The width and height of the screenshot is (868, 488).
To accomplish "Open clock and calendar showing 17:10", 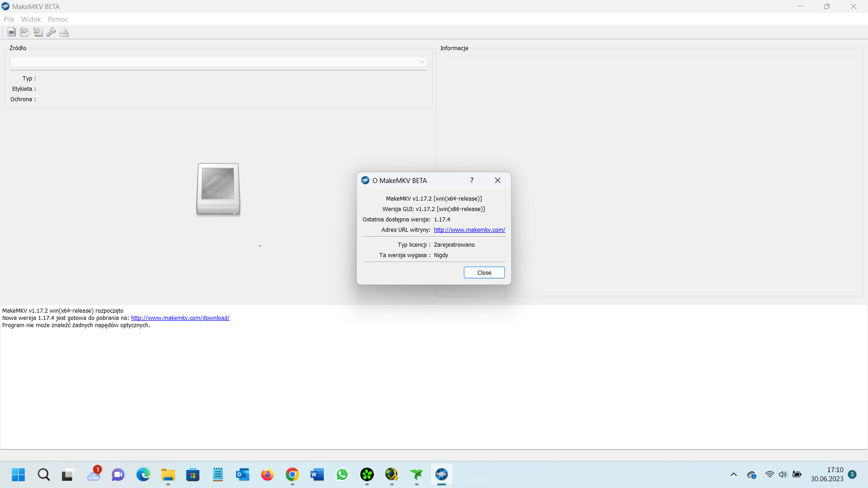I will click(827, 474).
